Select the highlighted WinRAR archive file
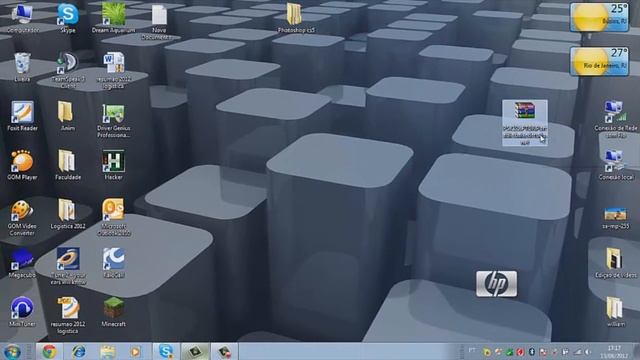Screen dimensions: 640x360 525,123
